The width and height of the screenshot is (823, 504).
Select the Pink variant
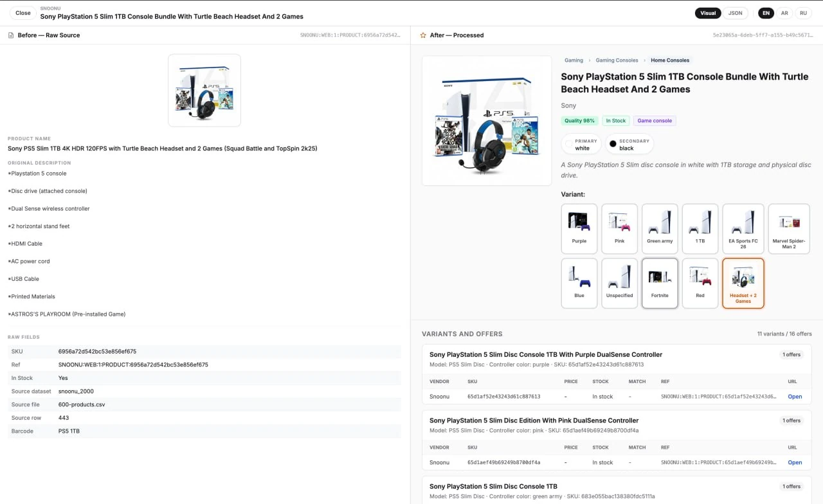point(619,229)
